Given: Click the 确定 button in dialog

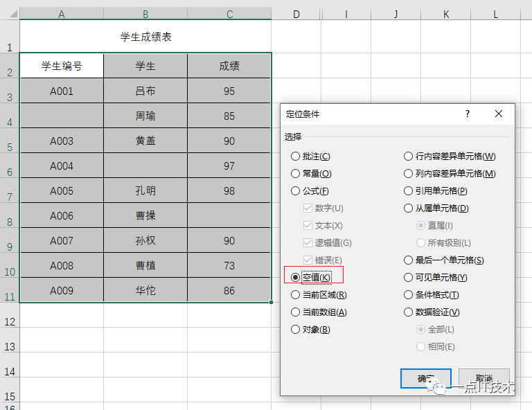Looking at the screenshot, I should point(426,378).
